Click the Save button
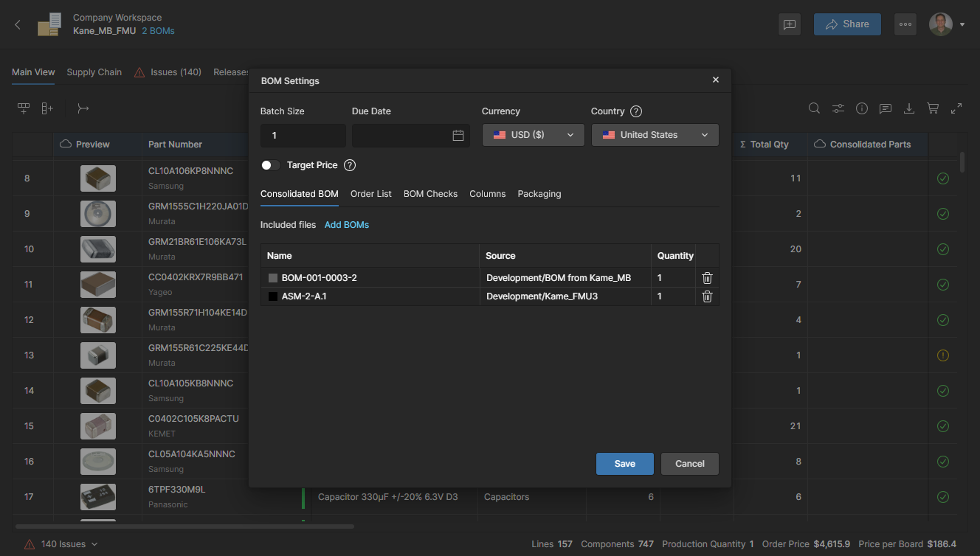 point(625,464)
